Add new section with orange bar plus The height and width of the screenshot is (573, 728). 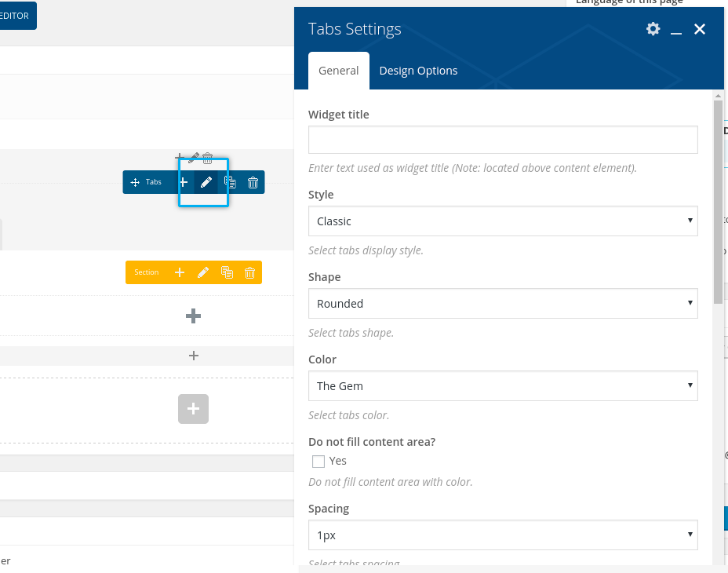tap(180, 272)
